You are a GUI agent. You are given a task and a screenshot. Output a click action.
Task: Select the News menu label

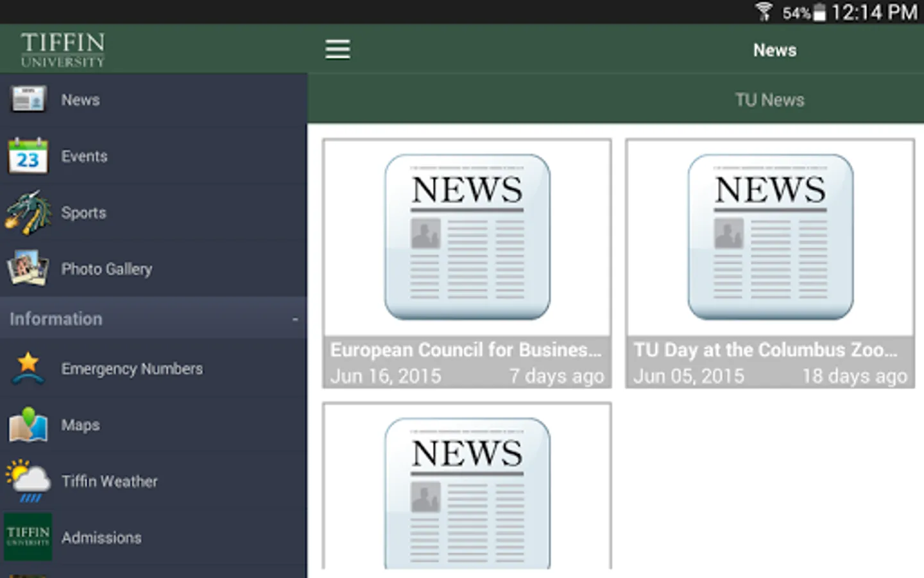click(80, 100)
